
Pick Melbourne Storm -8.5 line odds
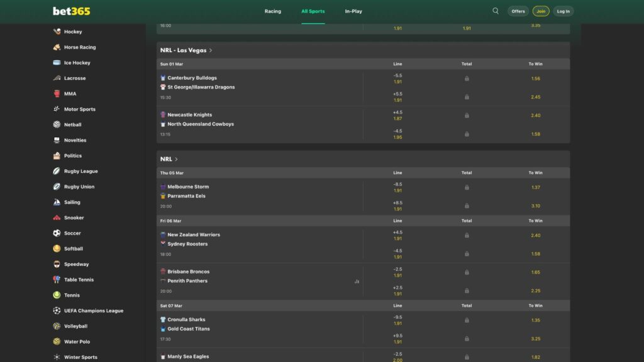coord(397,187)
